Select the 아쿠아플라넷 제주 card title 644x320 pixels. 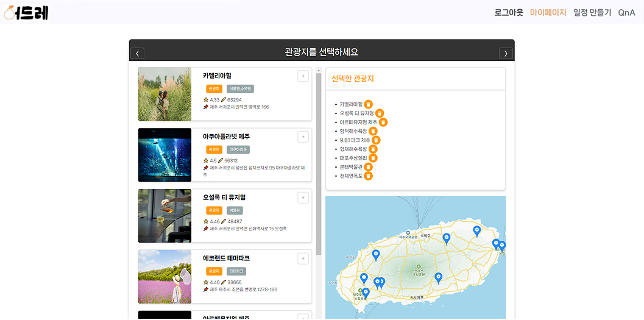coord(226,137)
